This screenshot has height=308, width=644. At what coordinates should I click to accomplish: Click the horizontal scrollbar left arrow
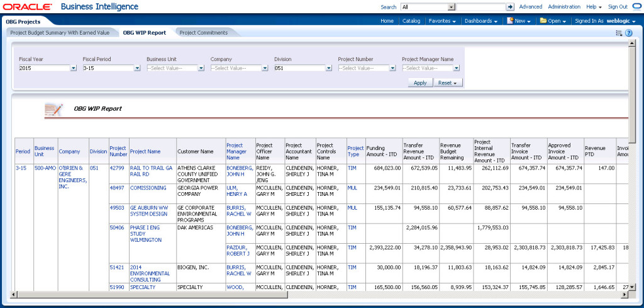click(x=13, y=294)
